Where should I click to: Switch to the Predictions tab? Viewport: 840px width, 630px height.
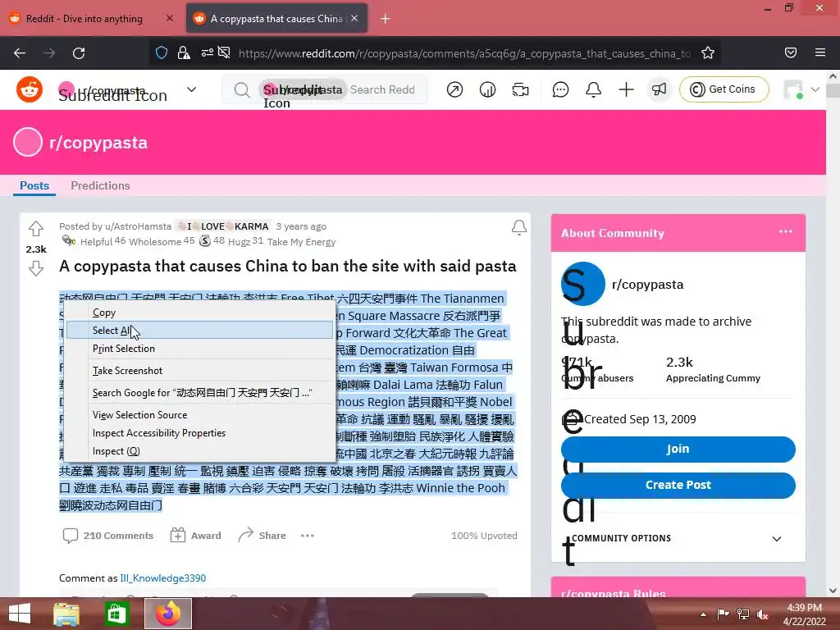[100, 185]
